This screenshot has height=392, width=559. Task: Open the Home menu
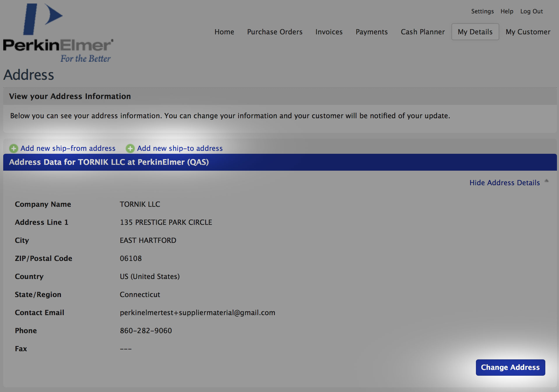224,32
